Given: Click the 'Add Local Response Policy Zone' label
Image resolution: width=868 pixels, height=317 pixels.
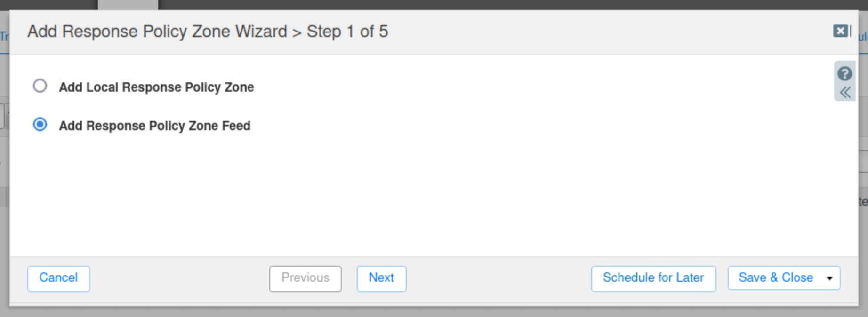Looking at the screenshot, I should click(156, 87).
